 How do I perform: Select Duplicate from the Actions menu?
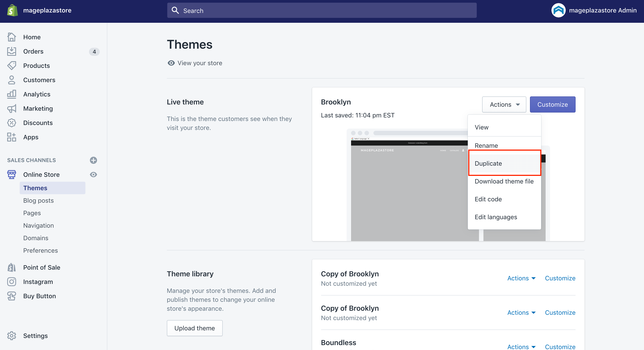504,163
